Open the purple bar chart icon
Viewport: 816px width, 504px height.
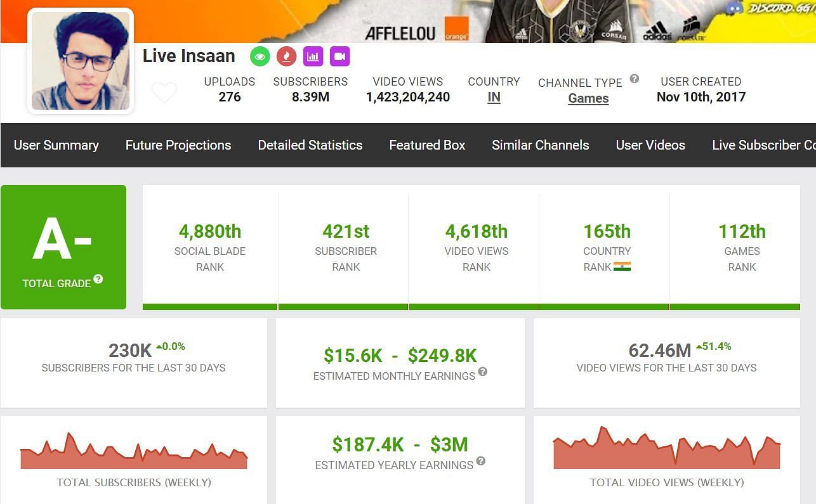[x=313, y=56]
